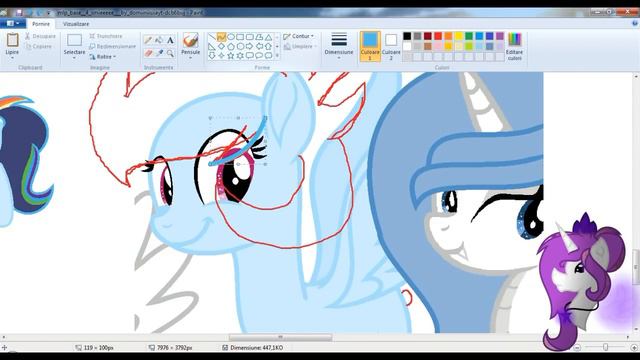Image resolution: width=640 pixels, height=360 pixels.
Task: Choose the Six-point star shape
Action: pyautogui.click(x=240, y=56)
